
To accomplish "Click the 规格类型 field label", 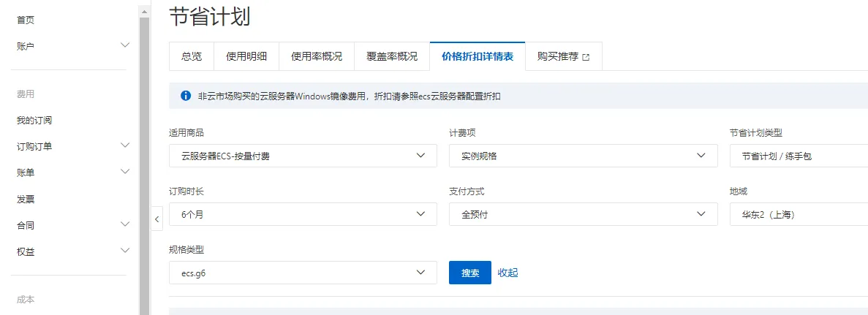I will pyautogui.click(x=186, y=250).
